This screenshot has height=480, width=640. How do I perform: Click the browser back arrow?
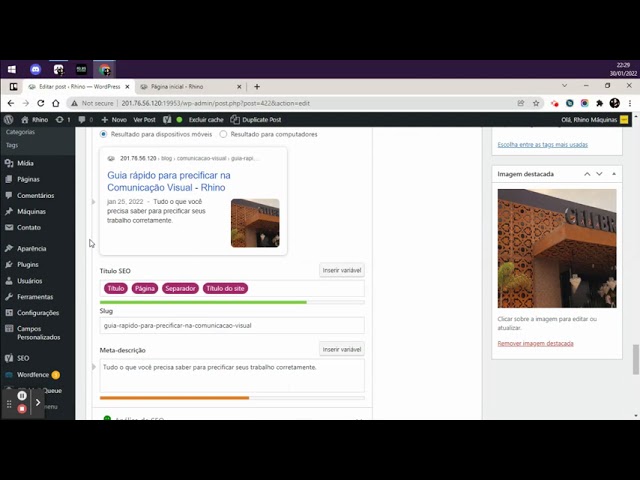(x=11, y=103)
